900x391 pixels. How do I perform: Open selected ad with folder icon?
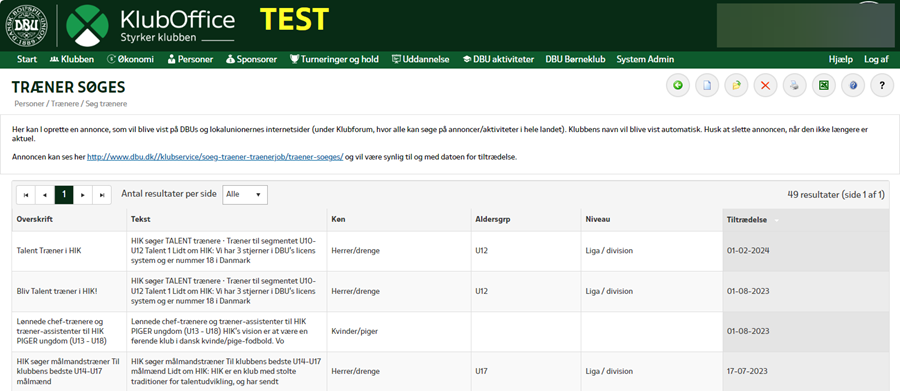(736, 86)
